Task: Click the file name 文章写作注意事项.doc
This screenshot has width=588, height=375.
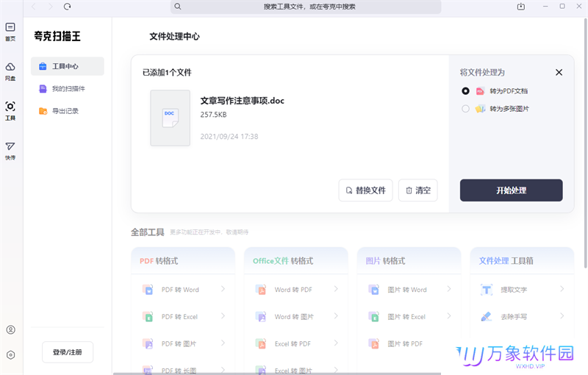Action: pos(243,101)
